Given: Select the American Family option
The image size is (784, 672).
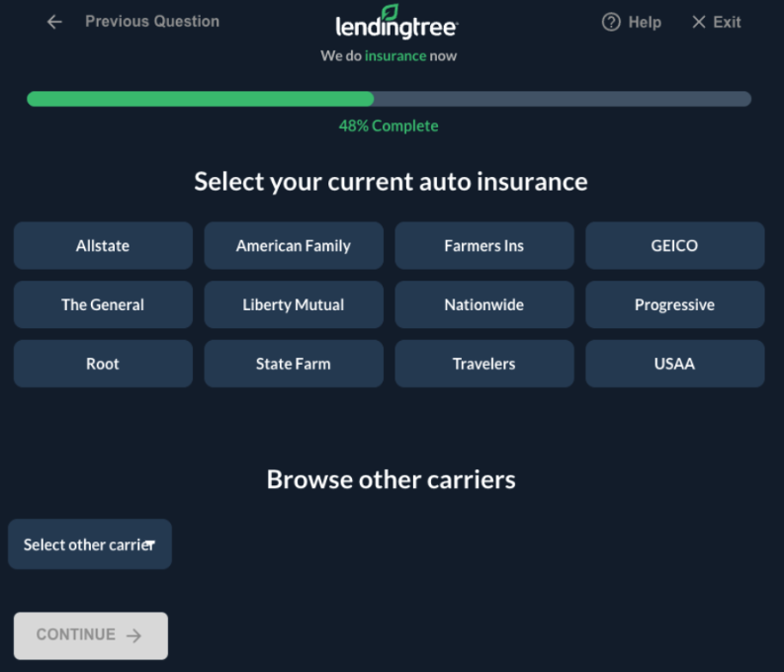Looking at the screenshot, I should tap(294, 245).
